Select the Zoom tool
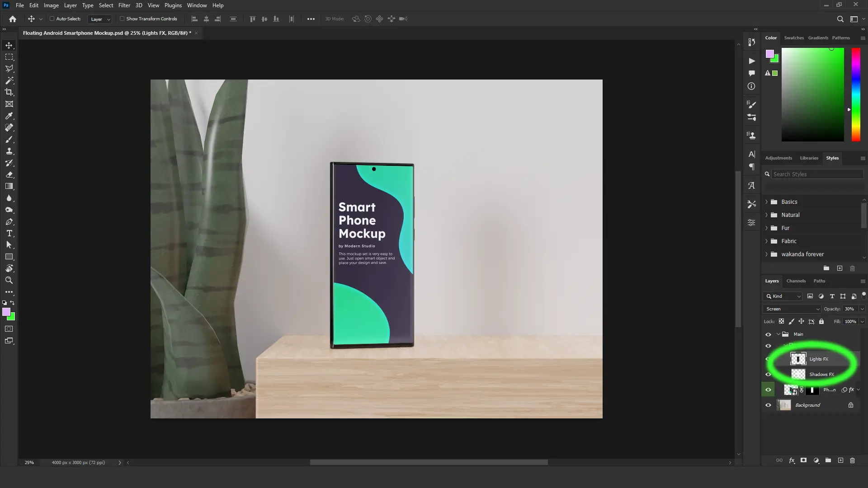Image resolution: width=868 pixels, height=488 pixels. [9, 280]
